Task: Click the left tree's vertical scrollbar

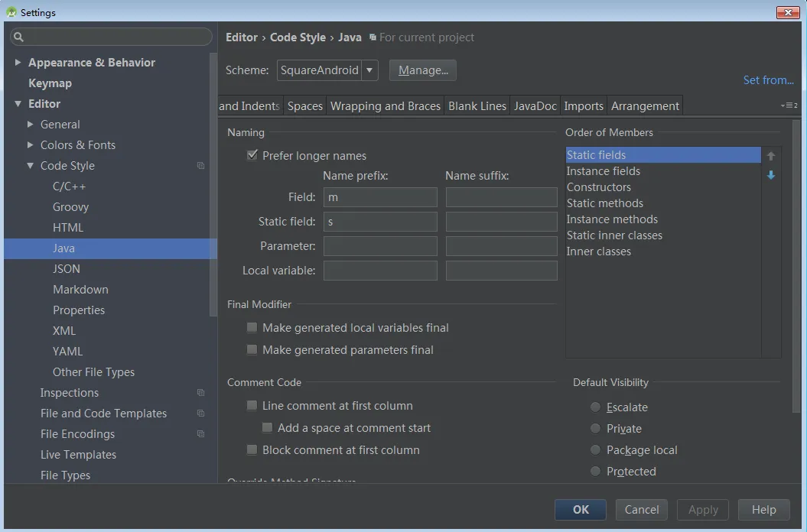Action: point(213,183)
